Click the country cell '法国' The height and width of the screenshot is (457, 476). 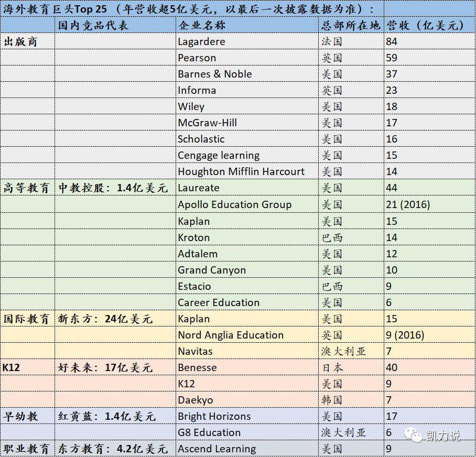[x=351, y=41]
